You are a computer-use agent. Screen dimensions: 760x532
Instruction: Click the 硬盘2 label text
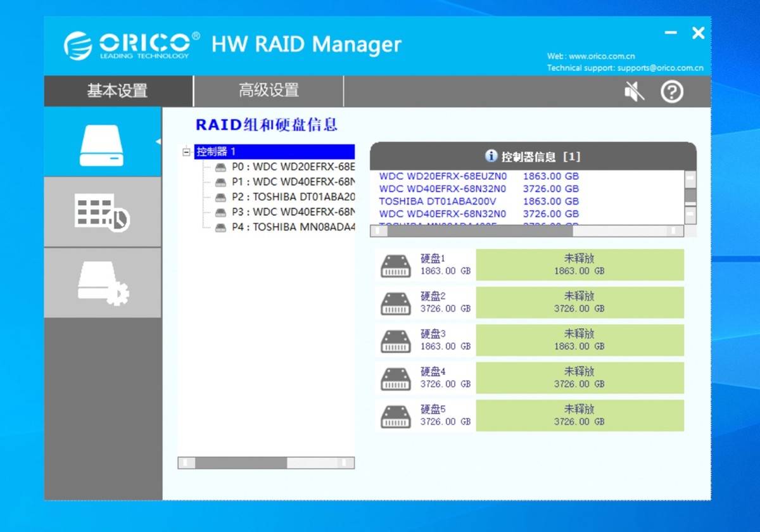(x=433, y=296)
